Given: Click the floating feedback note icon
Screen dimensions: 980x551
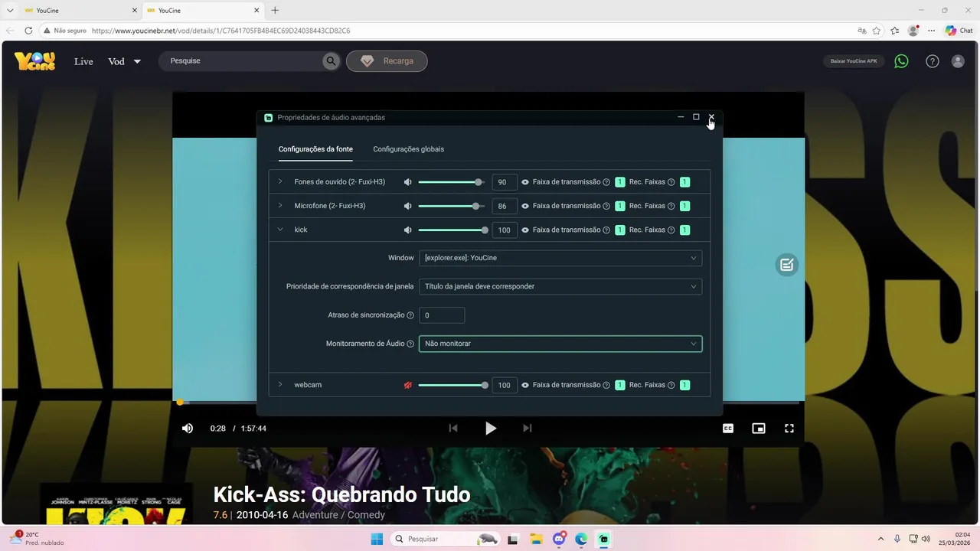Looking at the screenshot, I should [x=786, y=265].
